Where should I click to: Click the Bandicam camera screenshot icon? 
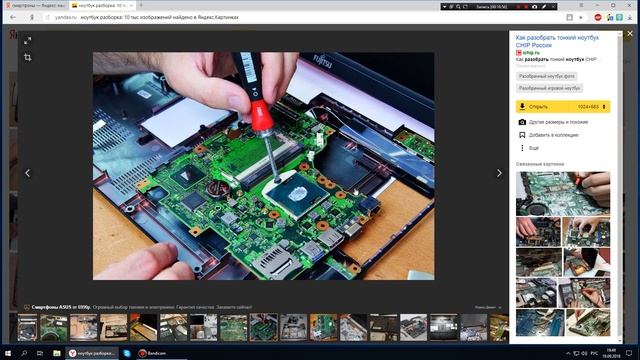pyautogui.click(x=534, y=7)
